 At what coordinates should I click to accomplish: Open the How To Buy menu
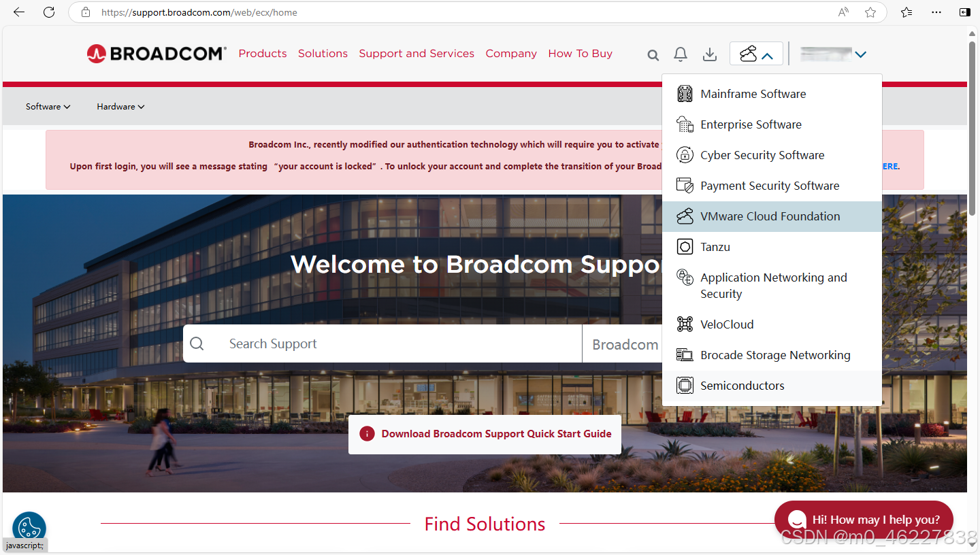coord(581,54)
